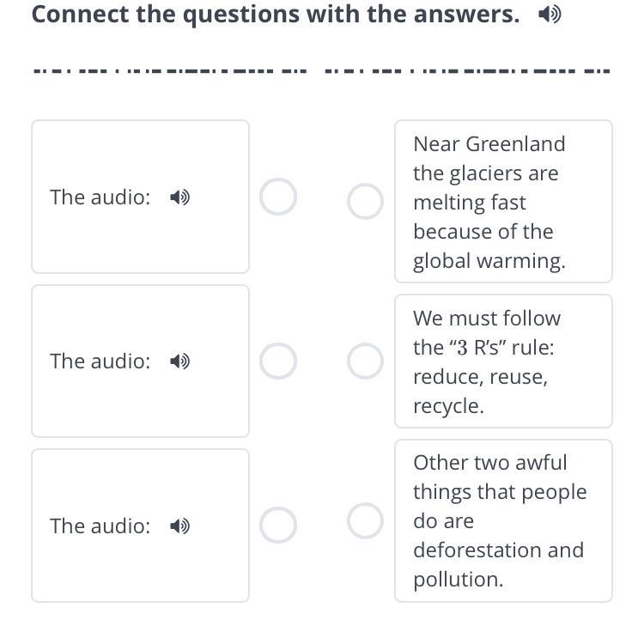This screenshot has height=644, width=644.
Task: Click the "Connect the questions" heading text
Action: 275,15
